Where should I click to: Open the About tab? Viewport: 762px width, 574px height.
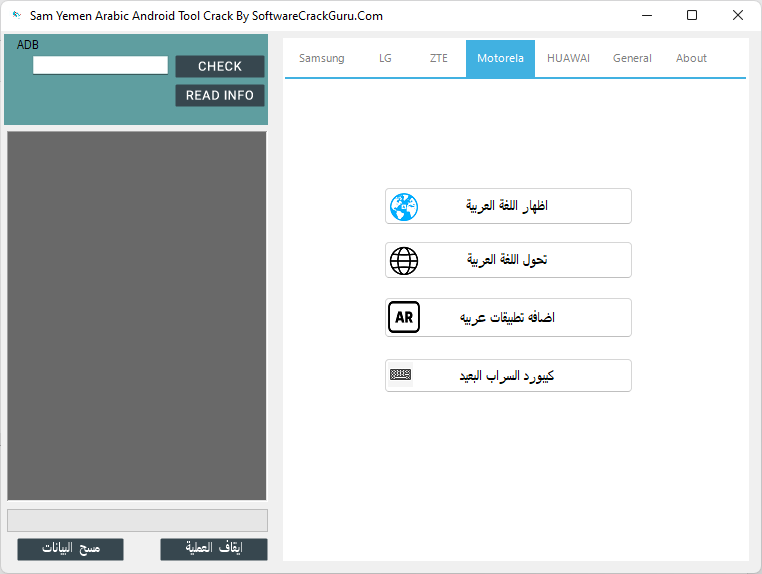pos(691,58)
